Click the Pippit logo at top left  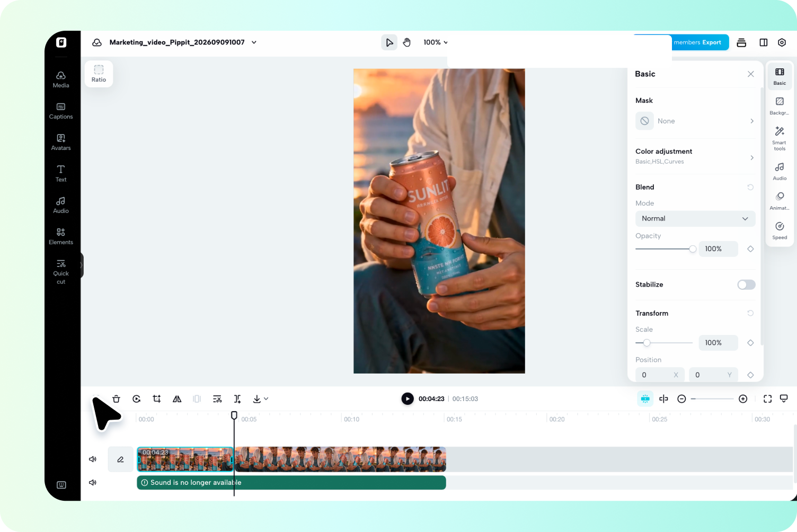pyautogui.click(x=61, y=42)
